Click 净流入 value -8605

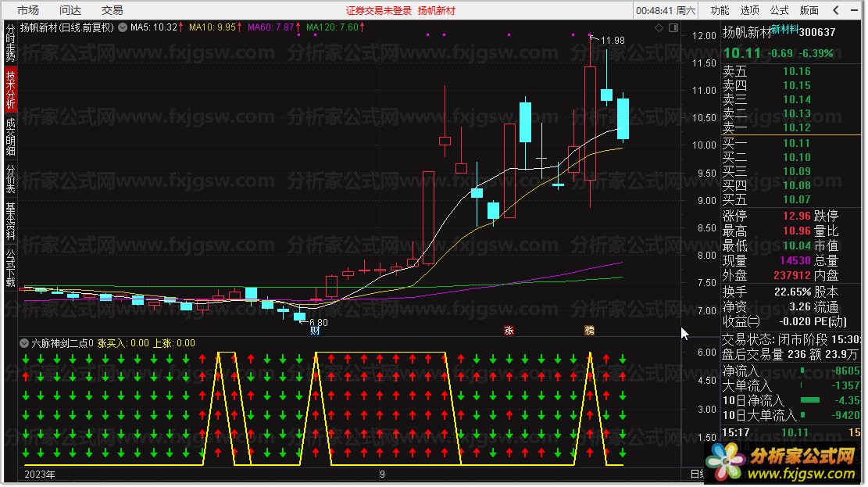coord(847,371)
